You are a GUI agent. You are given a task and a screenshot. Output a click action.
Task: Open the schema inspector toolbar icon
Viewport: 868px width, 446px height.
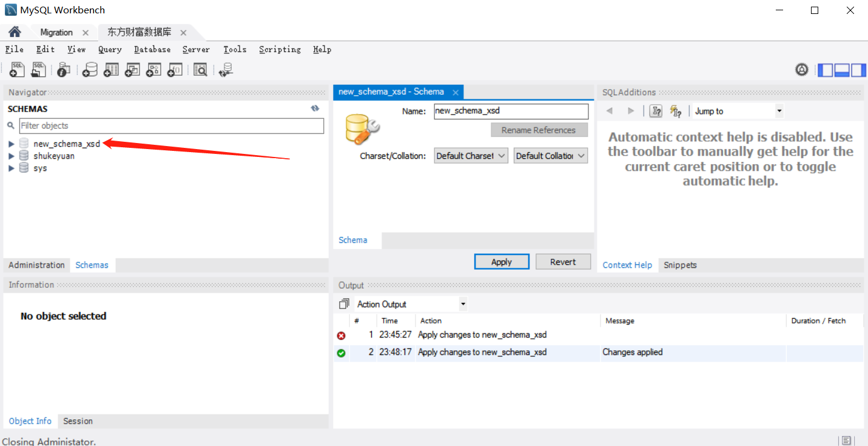[x=64, y=70]
